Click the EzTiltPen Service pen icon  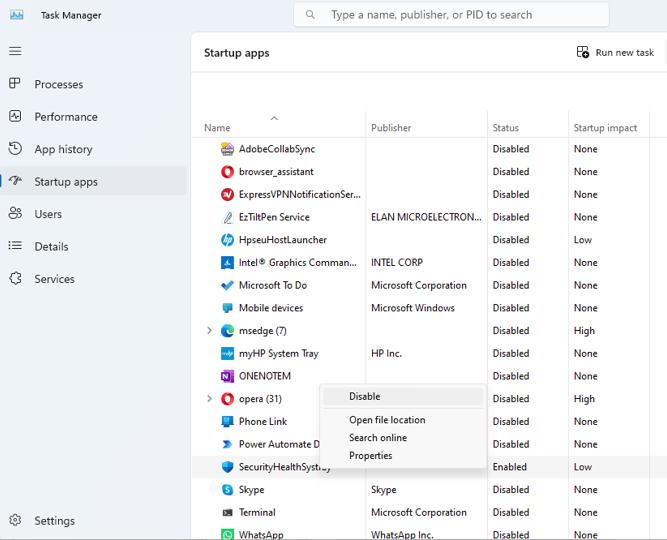point(227,217)
